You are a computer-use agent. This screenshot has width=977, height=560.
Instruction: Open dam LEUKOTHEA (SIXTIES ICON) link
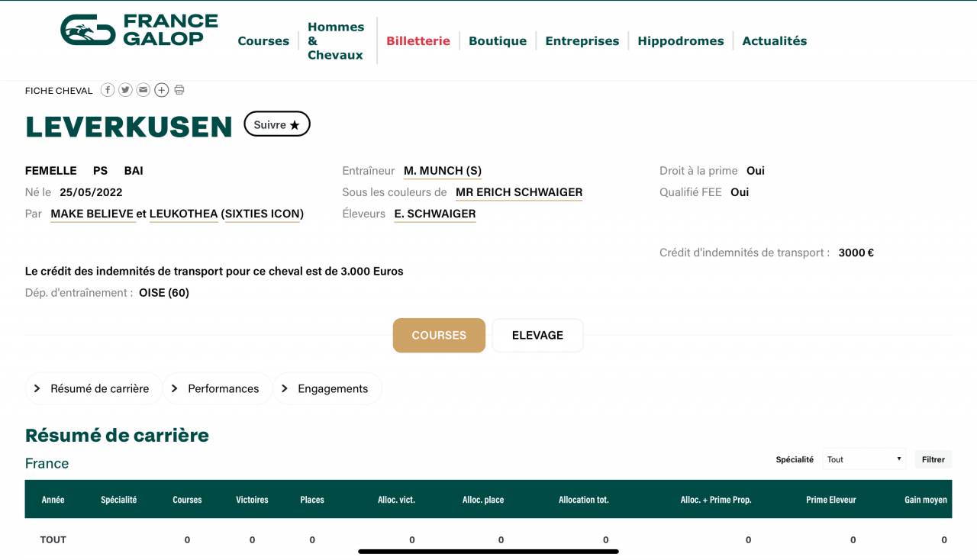click(227, 214)
